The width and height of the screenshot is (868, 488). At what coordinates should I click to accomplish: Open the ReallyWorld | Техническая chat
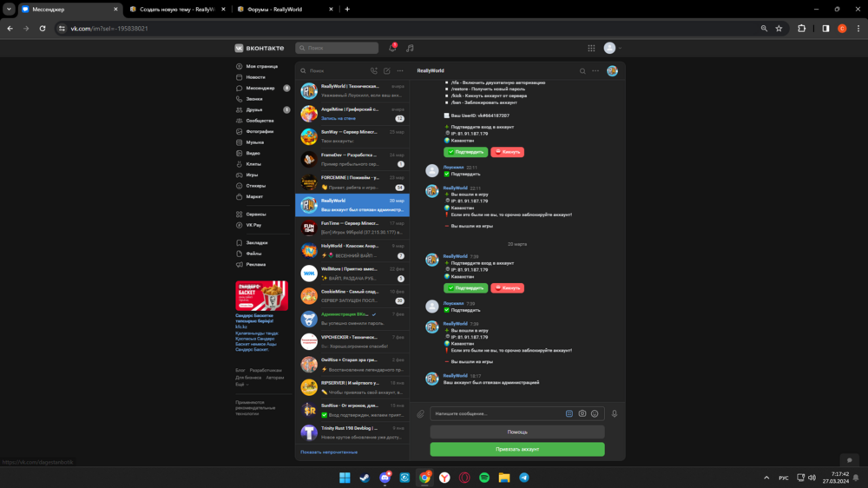[x=352, y=91]
